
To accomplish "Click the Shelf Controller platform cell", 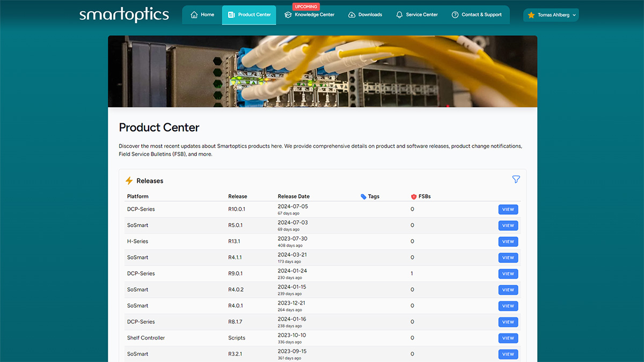I will (146, 338).
